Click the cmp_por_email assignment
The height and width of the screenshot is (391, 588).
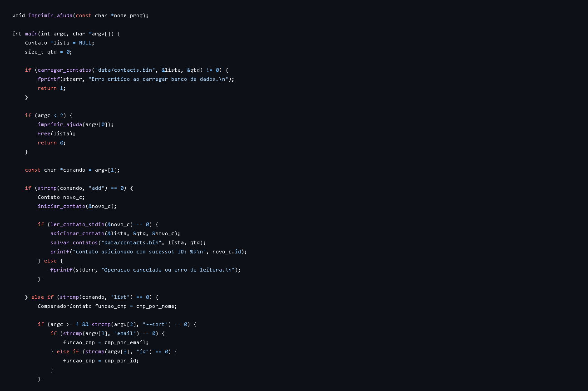106,342
